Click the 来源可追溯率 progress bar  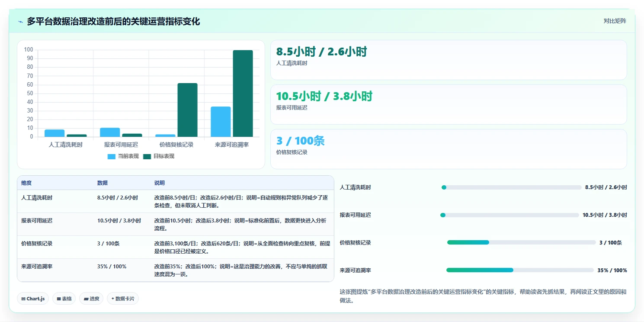click(x=520, y=270)
